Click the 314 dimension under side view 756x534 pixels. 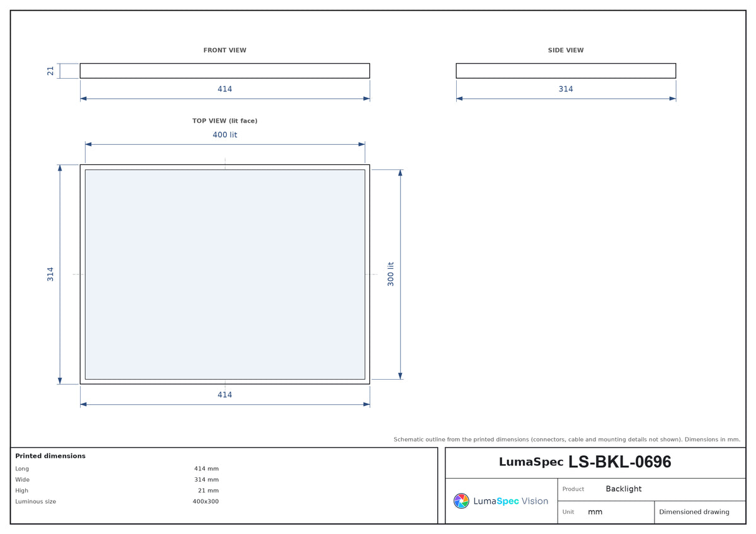566,89
